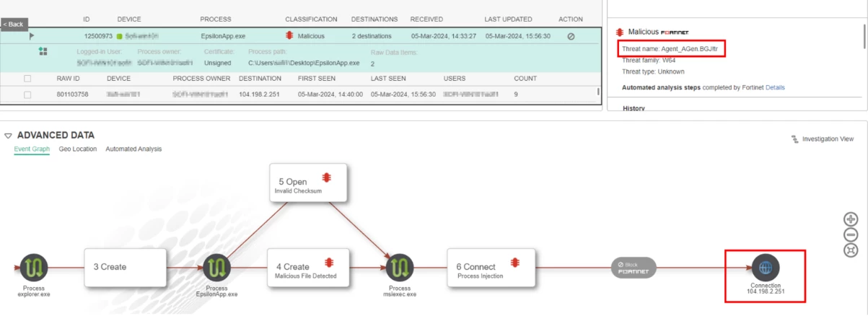Select the Automated Analysis tab

tap(133, 149)
